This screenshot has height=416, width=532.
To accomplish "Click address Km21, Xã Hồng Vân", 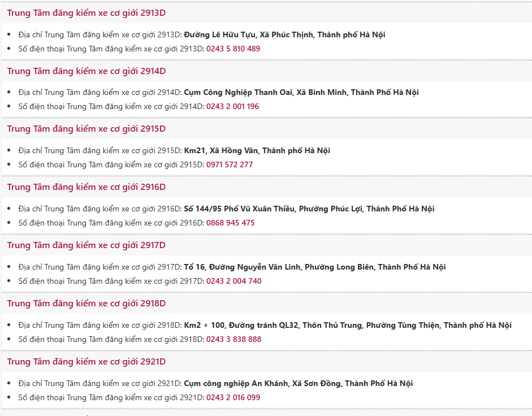I will 257,151.
